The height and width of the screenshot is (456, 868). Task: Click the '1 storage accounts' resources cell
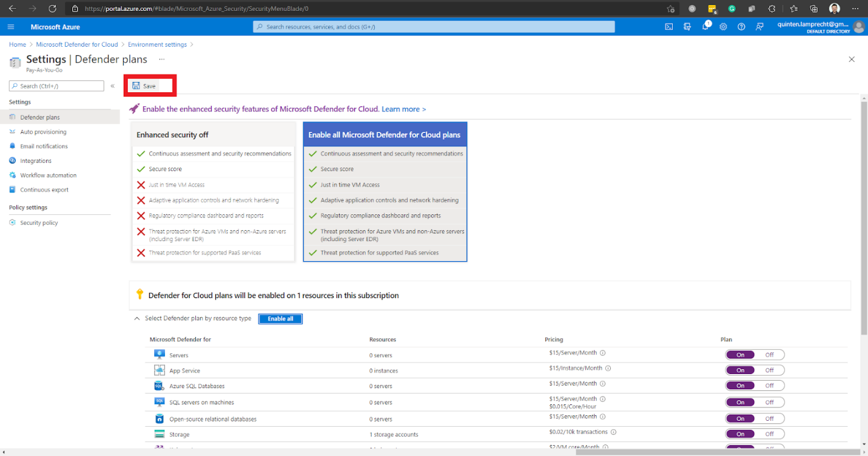click(x=394, y=434)
